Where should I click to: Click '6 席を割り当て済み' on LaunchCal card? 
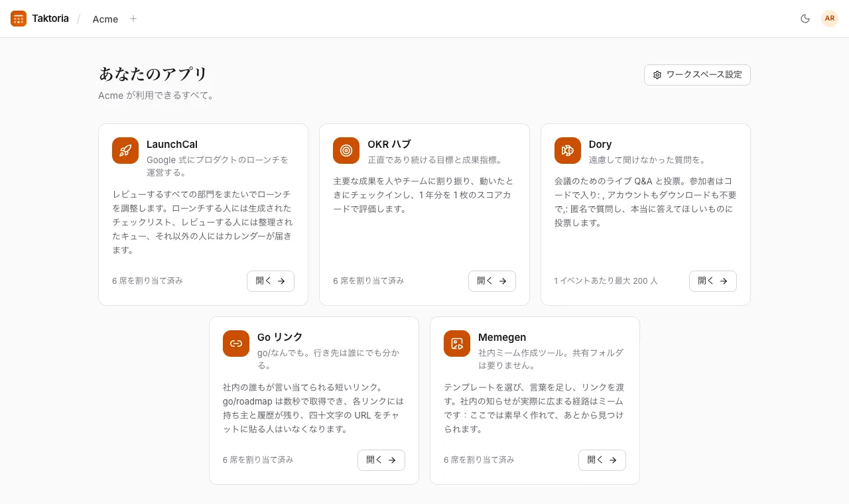[147, 281]
